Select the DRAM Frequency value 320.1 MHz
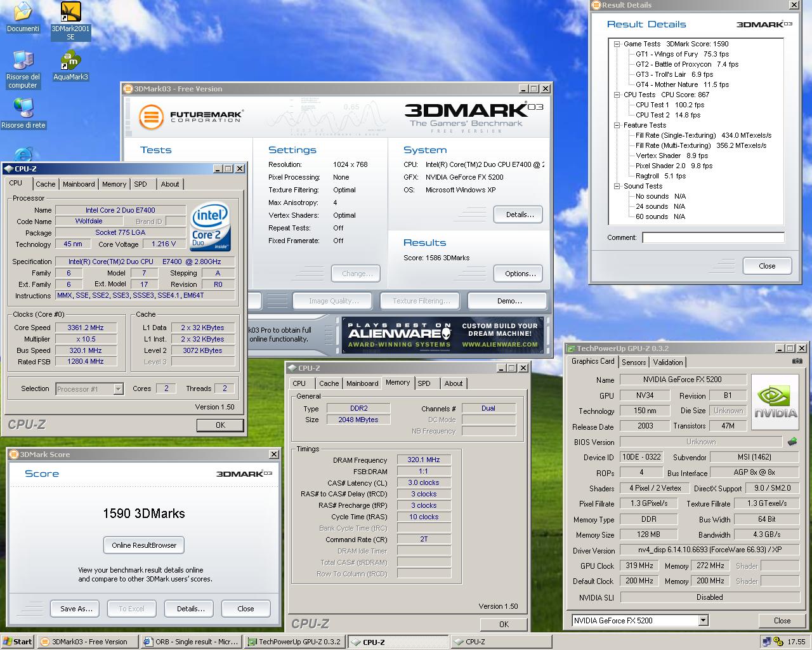The image size is (812, 650). (423, 460)
